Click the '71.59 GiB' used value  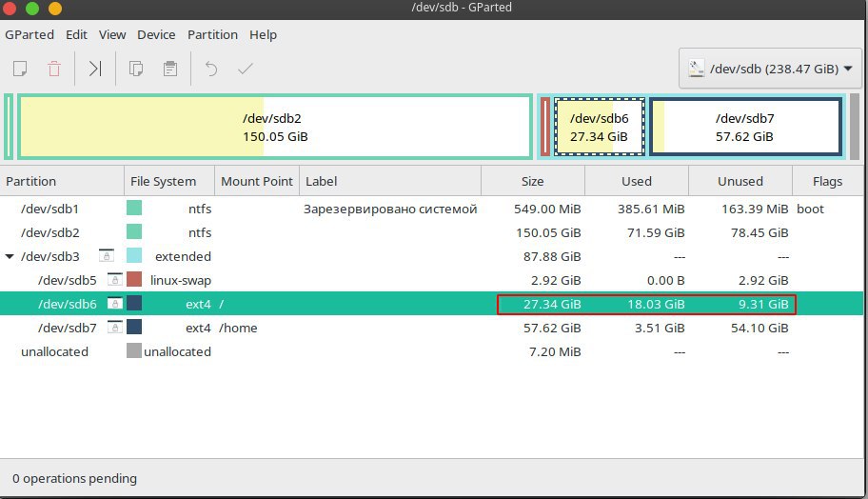click(x=656, y=232)
